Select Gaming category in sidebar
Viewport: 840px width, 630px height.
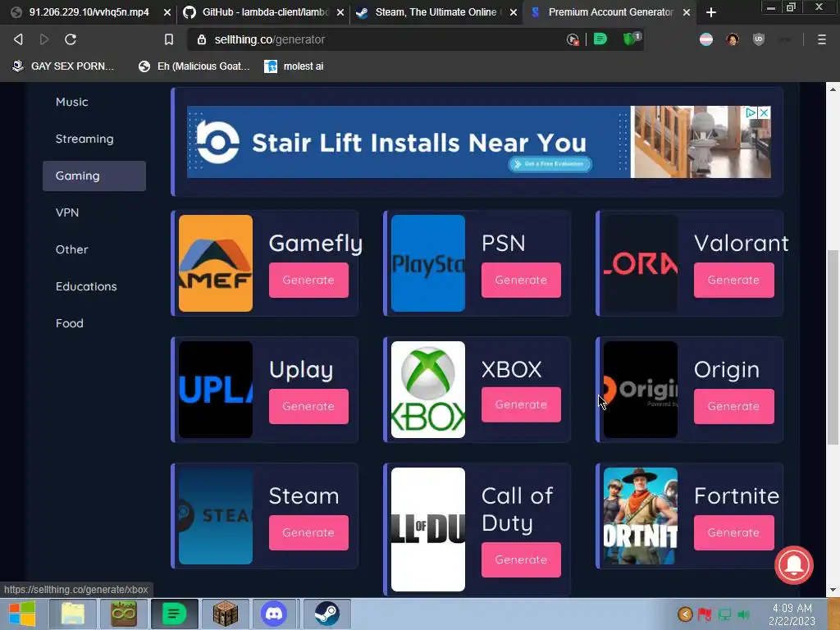[94, 176]
